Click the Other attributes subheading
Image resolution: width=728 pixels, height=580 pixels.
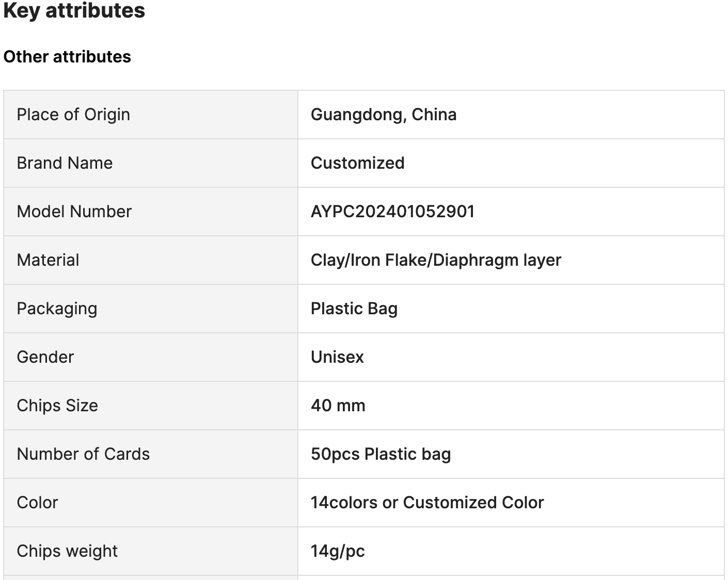click(67, 57)
